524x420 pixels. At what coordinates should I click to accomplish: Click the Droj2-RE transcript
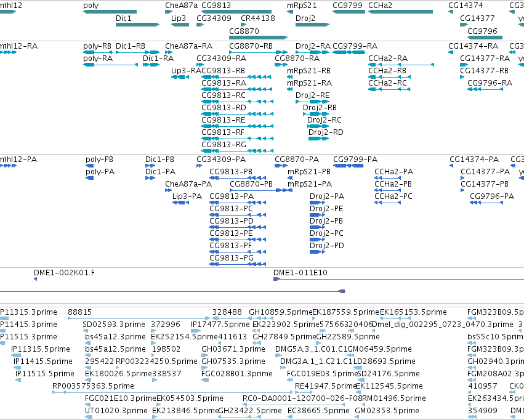click(313, 102)
